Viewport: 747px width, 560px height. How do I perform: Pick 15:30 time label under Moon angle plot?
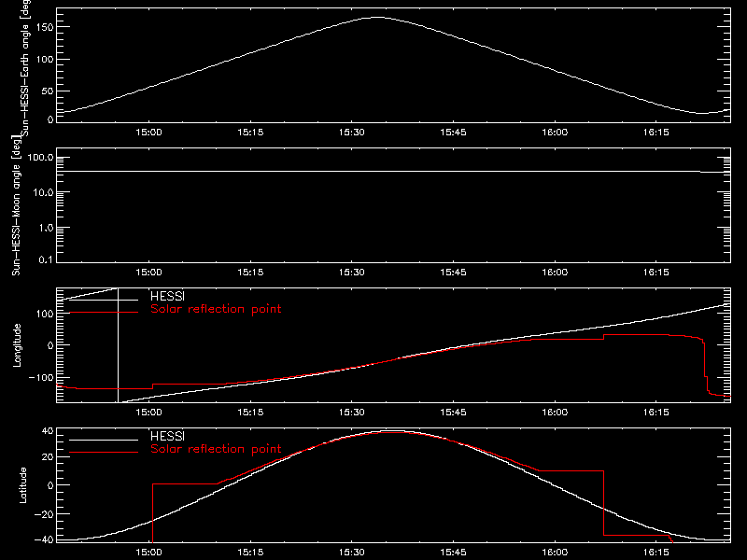tap(352, 273)
